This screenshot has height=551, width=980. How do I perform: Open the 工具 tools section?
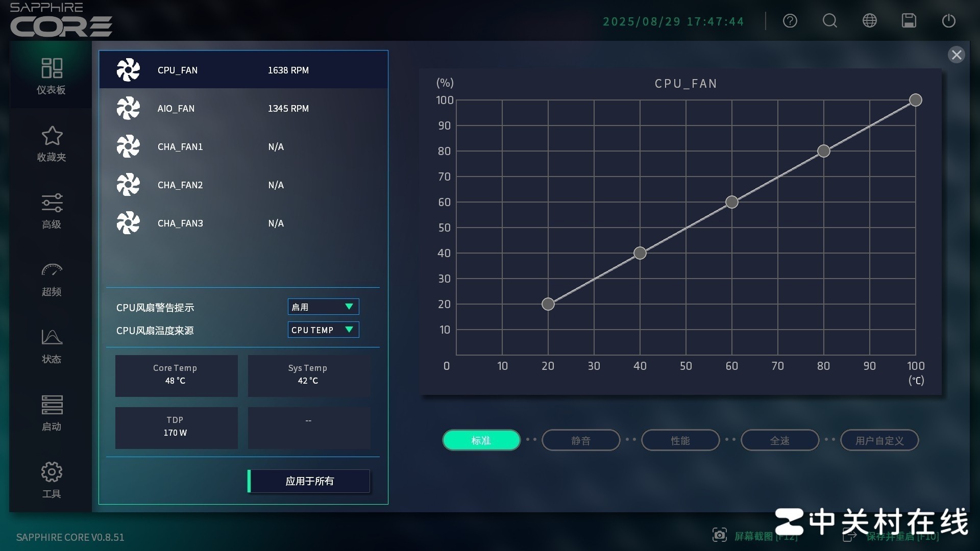[x=51, y=480]
